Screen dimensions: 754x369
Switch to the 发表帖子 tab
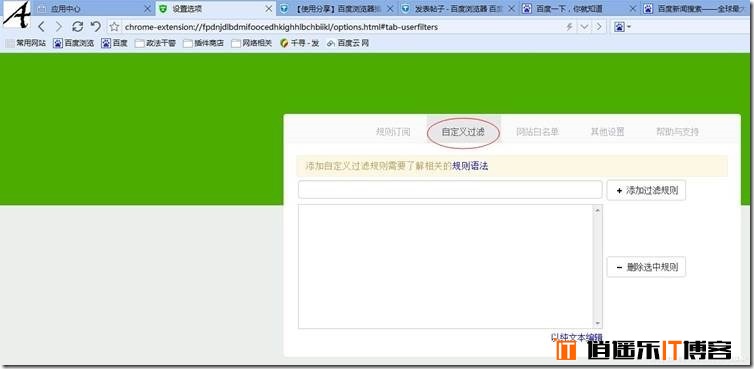click(x=458, y=9)
